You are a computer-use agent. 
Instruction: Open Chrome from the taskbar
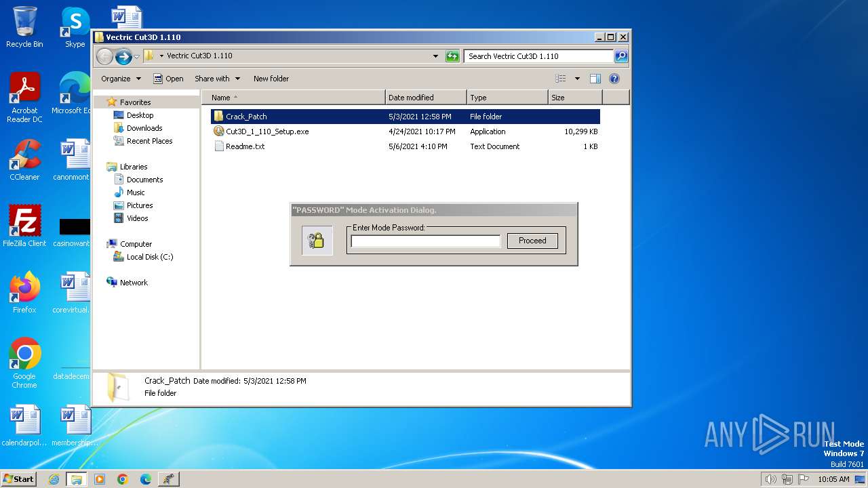[123, 479]
